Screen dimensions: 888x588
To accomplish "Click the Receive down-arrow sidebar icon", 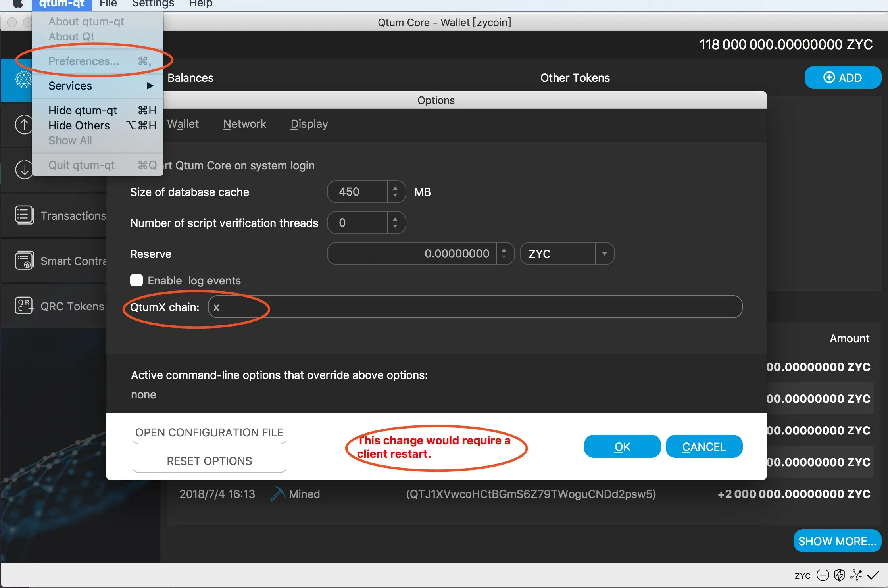I will point(24,169).
